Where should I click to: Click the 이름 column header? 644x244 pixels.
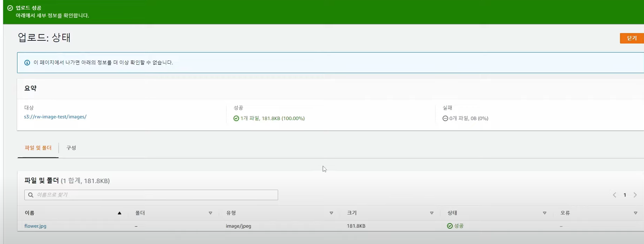pos(30,213)
